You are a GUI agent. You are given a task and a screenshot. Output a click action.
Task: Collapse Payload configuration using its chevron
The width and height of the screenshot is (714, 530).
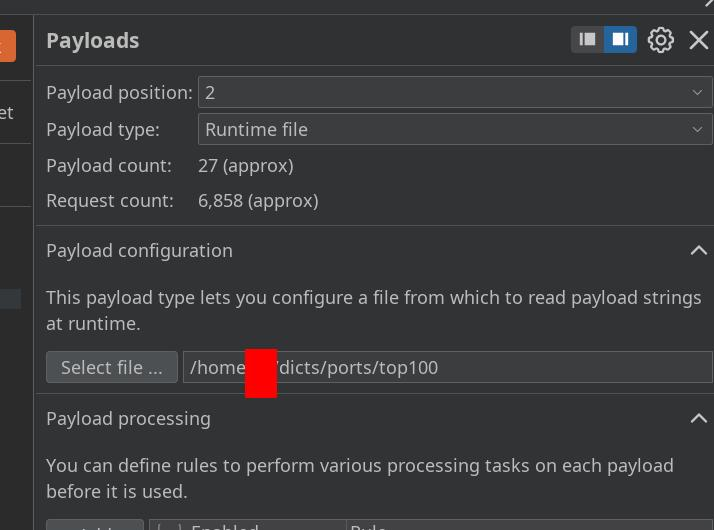(x=699, y=250)
